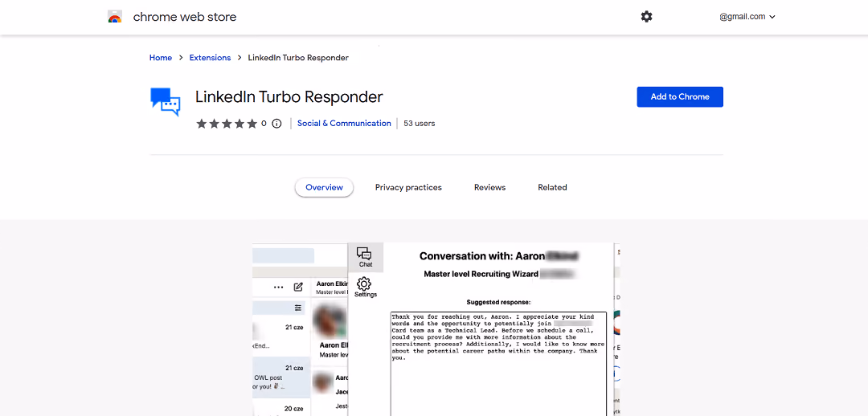Click the extension preview screenshot

[x=436, y=329]
